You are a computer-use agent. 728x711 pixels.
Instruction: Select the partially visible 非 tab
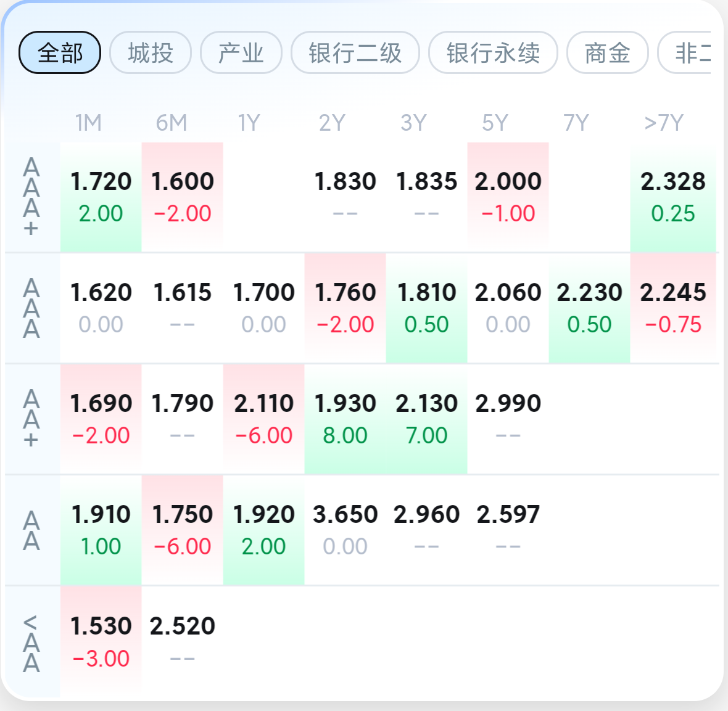point(684,52)
